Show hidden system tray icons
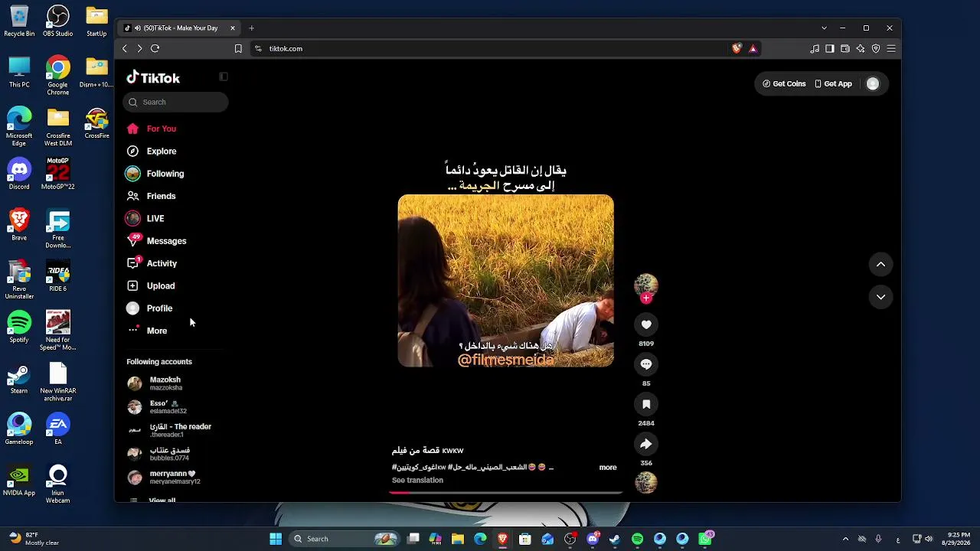 [x=845, y=539]
